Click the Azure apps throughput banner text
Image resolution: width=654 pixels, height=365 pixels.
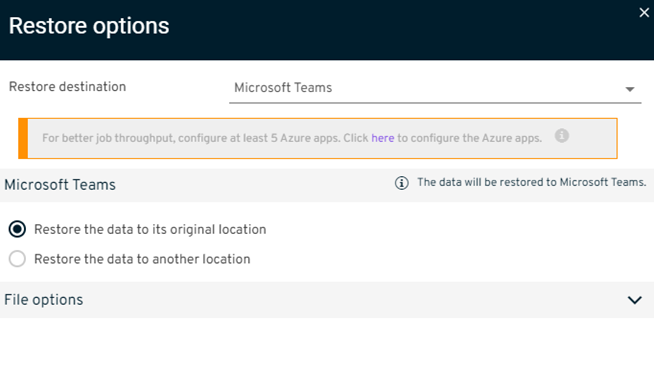point(292,138)
